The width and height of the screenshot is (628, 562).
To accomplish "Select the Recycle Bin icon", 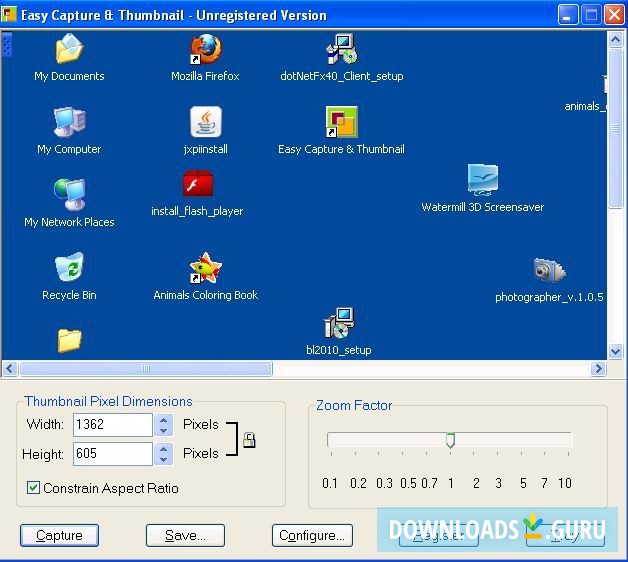I will (69, 267).
